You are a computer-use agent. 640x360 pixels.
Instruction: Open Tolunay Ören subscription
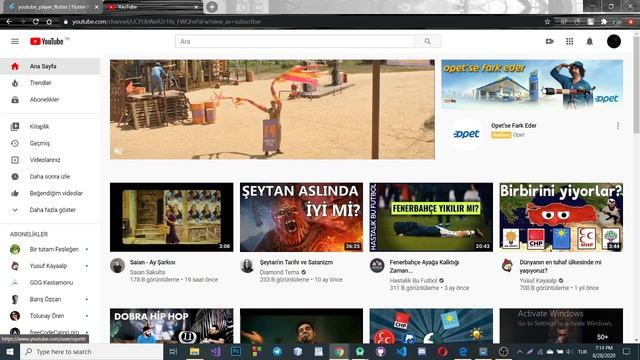(50, 316)
